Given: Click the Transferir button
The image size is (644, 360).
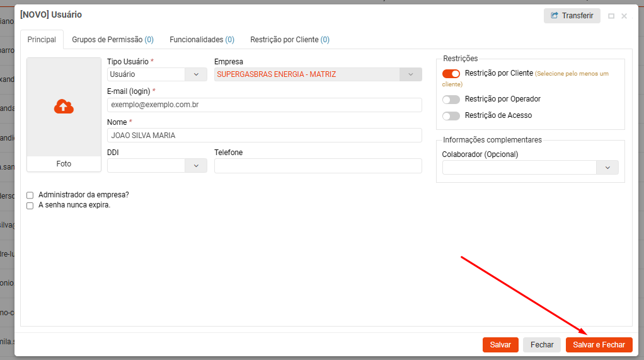Looking at the screenshot, I should [572, 16].
